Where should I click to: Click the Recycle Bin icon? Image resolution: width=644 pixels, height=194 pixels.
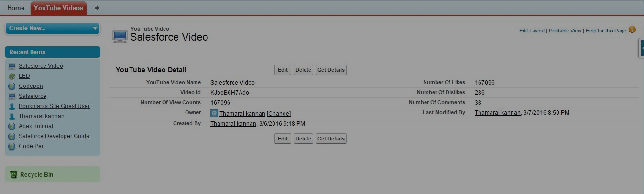click(x=13, y=174)
